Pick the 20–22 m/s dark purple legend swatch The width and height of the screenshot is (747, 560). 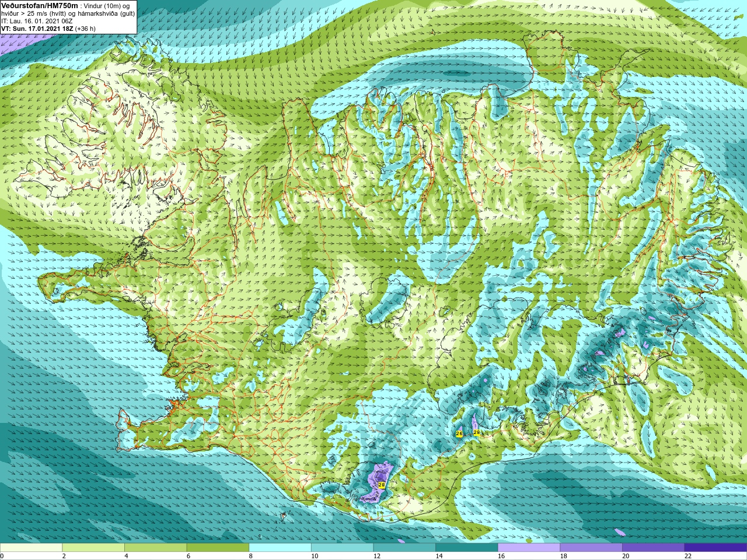click(x=654, y=548)
